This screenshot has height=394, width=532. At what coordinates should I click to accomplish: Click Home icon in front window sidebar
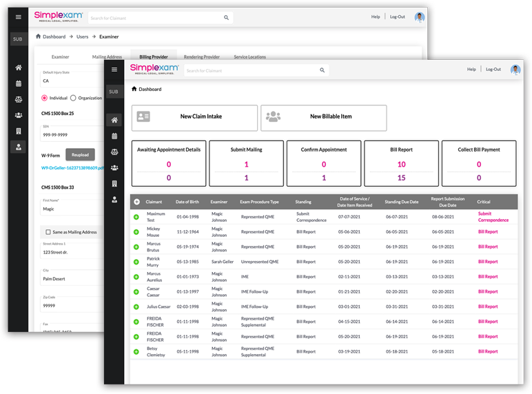(114, 120)
